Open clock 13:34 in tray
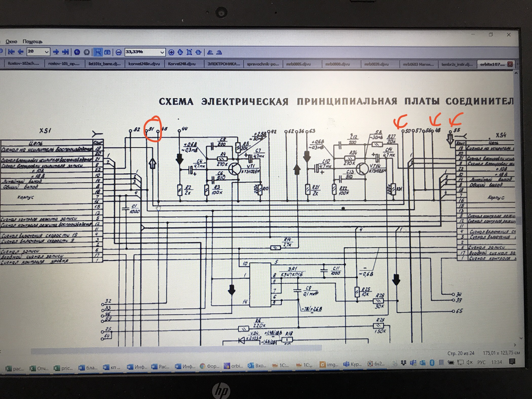The height and width of the screenshot is (399, 532). (497, 362)
